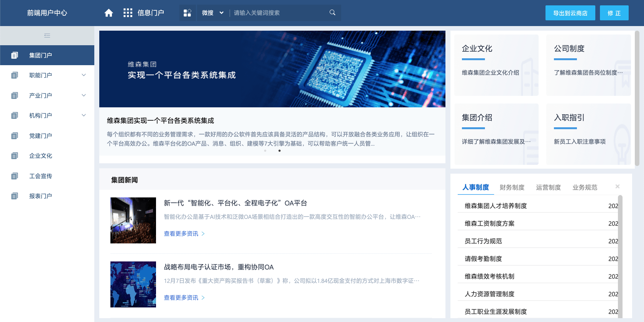
Task: Click the 修正 button
Action: (x=614, y=13)
